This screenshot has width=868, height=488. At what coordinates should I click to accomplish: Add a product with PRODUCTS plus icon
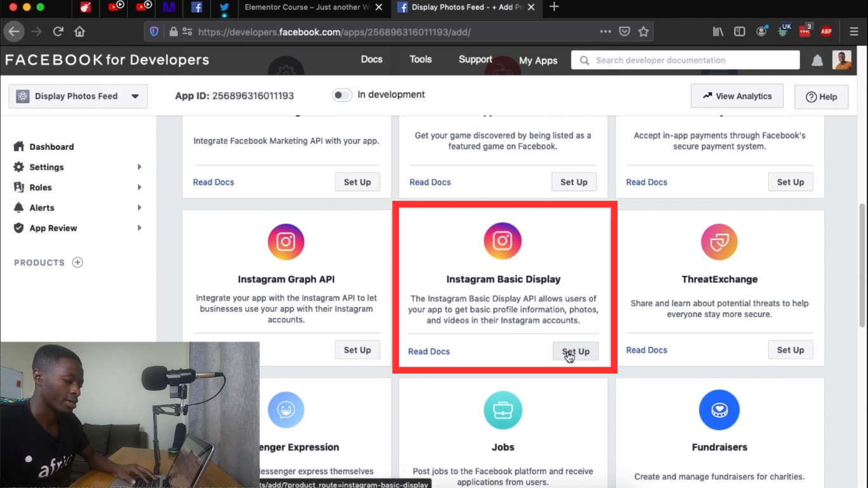[x=78, y=262]
